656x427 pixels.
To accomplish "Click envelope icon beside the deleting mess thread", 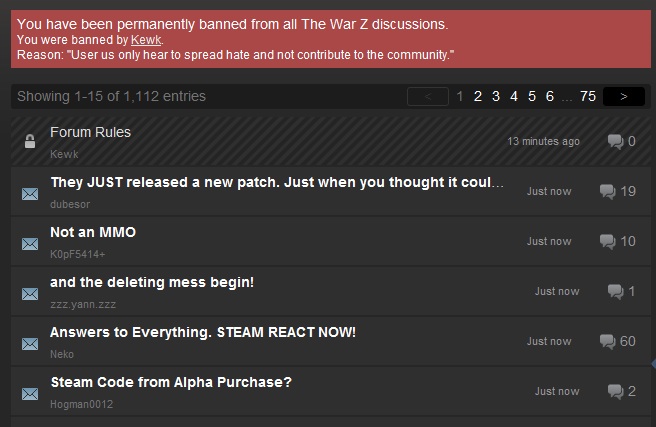I will click(29, 293).
